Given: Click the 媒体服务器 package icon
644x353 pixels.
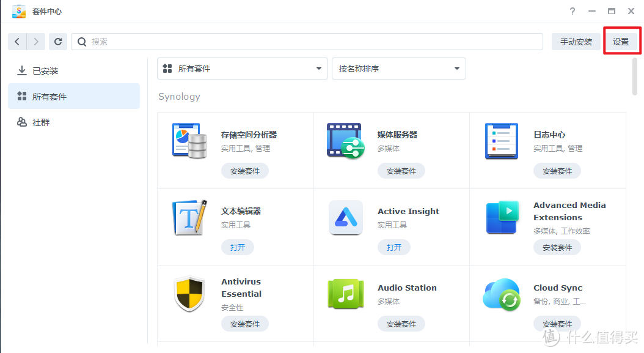Looking at the screenshot, I should click(x=345, y=141).
